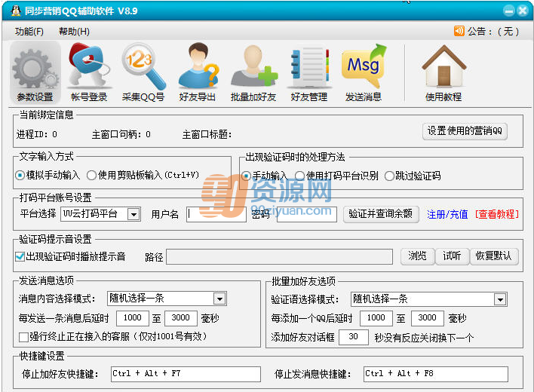Open the 好友管理 notebook icon
This screenshot has height=392, width=534.
pos(309,73)
